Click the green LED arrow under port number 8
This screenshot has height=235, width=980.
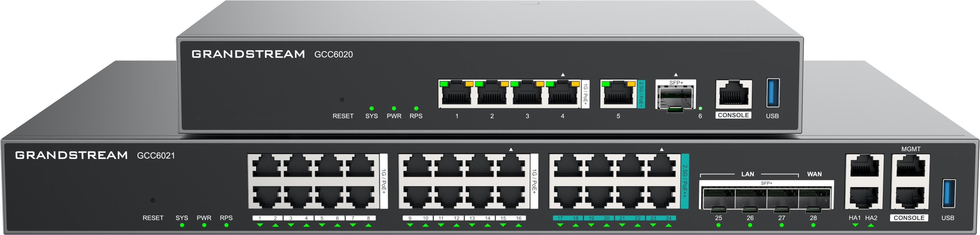[x=368, y=225]
